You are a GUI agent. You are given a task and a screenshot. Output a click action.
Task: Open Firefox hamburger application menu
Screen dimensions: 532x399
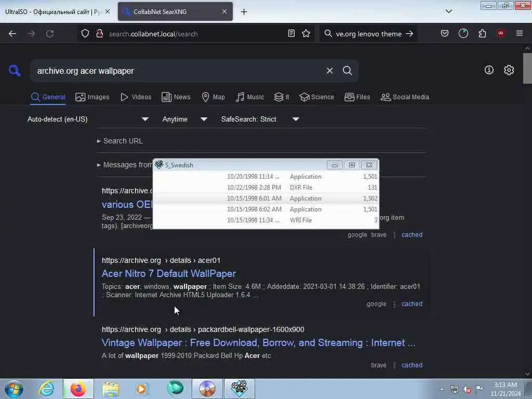click(x=520, y=33)
